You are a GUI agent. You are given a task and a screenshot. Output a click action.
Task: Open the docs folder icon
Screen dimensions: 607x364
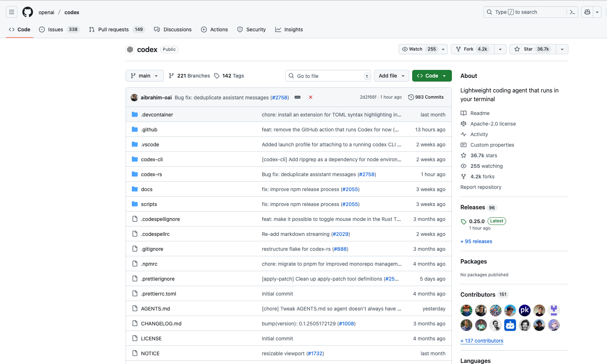click(135, 189)
